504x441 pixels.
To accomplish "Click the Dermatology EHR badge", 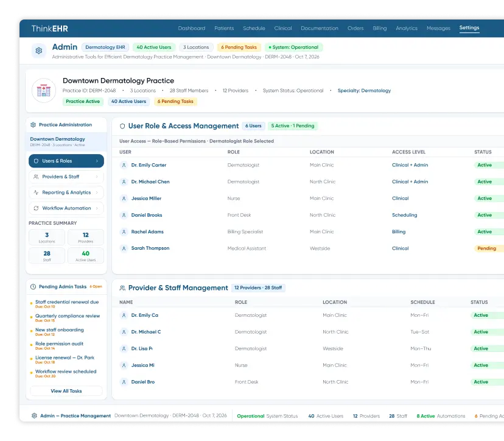I will [105, 48].
